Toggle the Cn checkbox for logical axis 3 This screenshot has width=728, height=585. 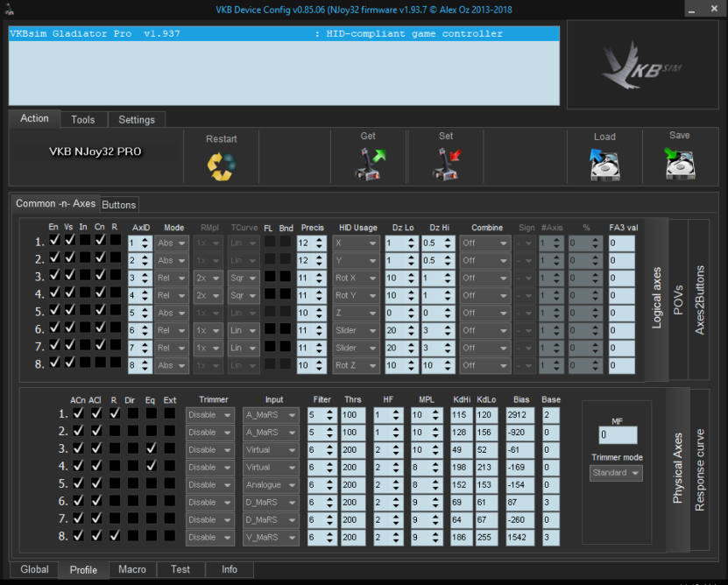click(100, 274)
